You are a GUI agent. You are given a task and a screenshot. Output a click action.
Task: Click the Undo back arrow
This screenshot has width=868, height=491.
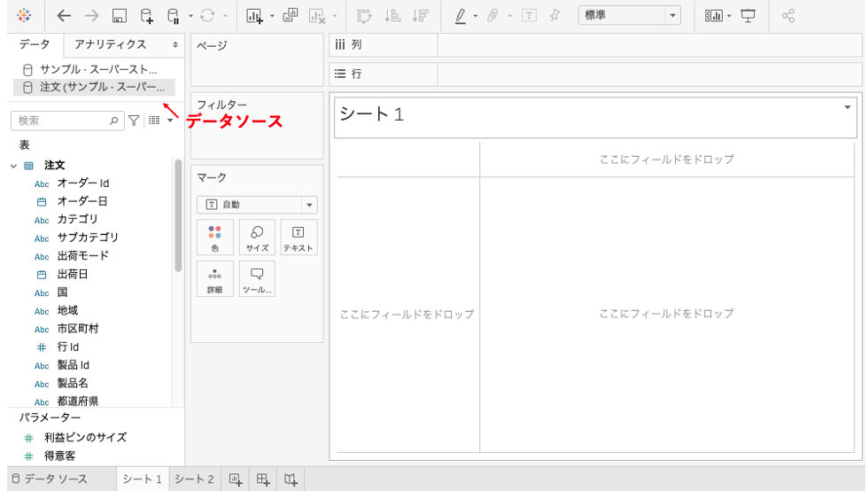pos(64,16)
